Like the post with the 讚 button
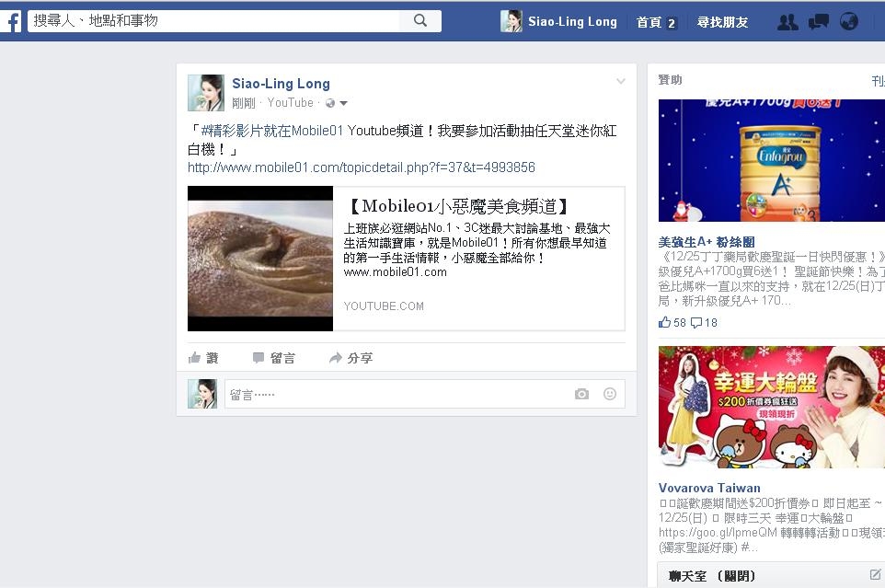This screenshot has width=885, height=588. [203, 358]
